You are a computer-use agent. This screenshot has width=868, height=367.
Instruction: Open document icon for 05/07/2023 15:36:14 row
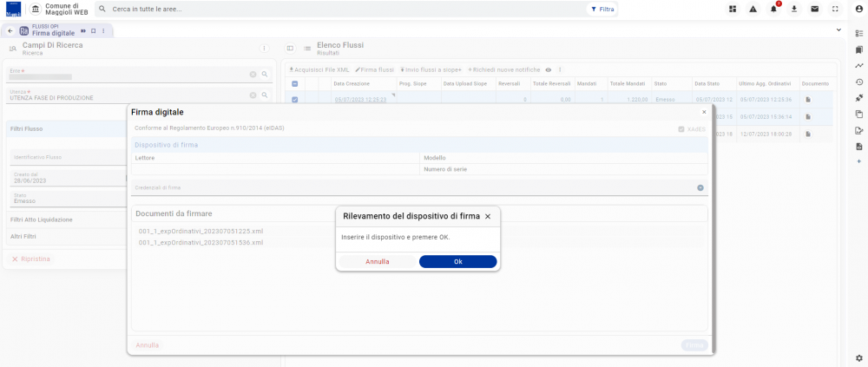807,117
